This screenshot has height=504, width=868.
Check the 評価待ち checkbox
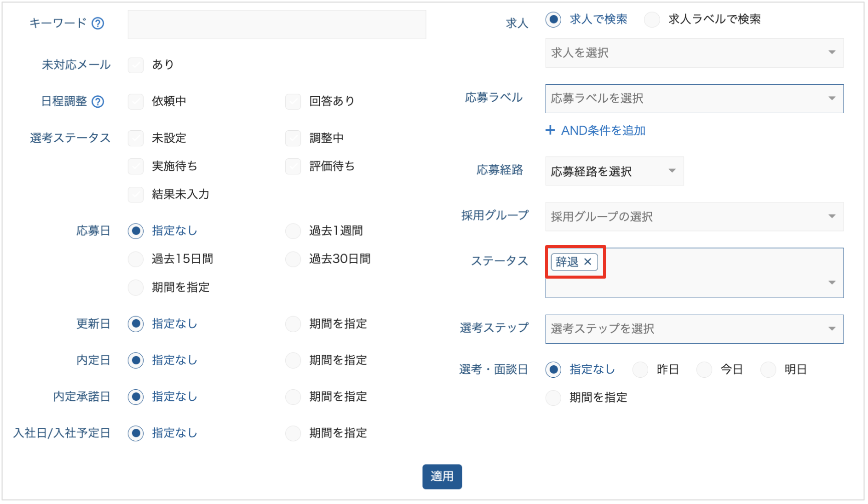(x=293, y=166)
